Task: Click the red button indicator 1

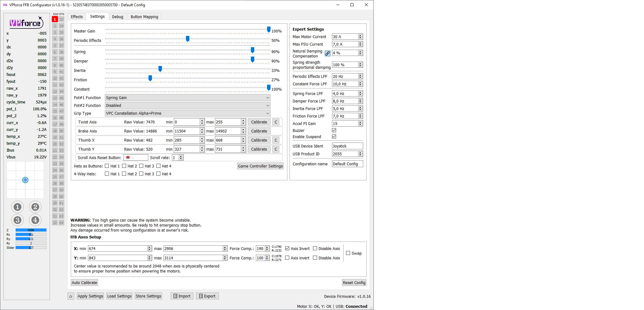Action: pos(55,19)
